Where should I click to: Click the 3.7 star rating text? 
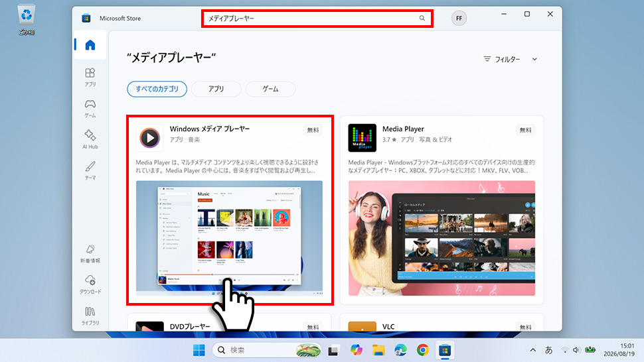point(389,139)
